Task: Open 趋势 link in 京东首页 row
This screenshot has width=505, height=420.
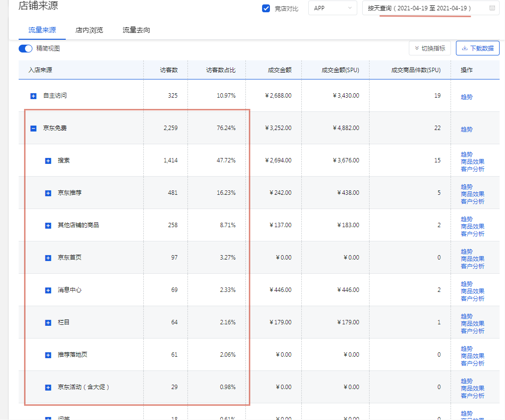Action: (x=467, y=252)
